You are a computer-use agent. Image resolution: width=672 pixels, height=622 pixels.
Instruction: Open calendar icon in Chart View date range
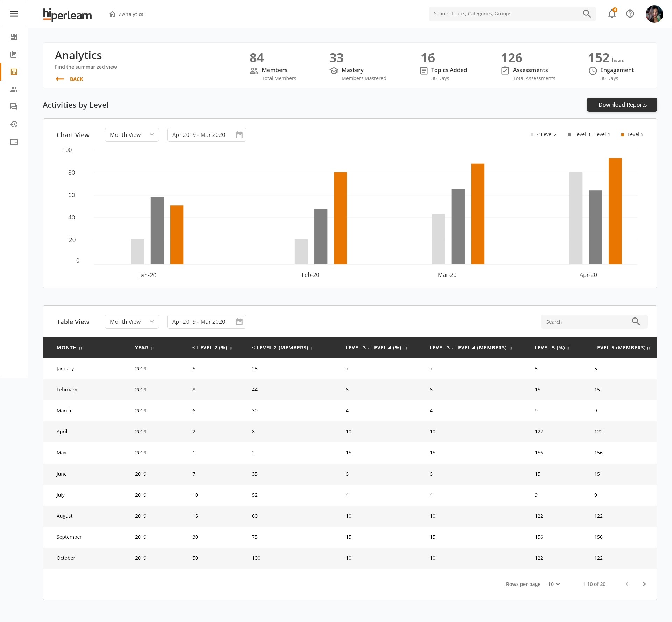(239, 135)
